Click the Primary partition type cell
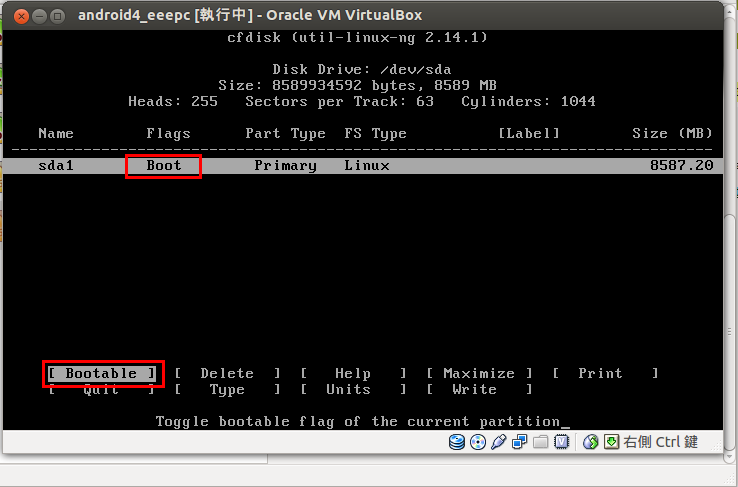 (285, 166)
